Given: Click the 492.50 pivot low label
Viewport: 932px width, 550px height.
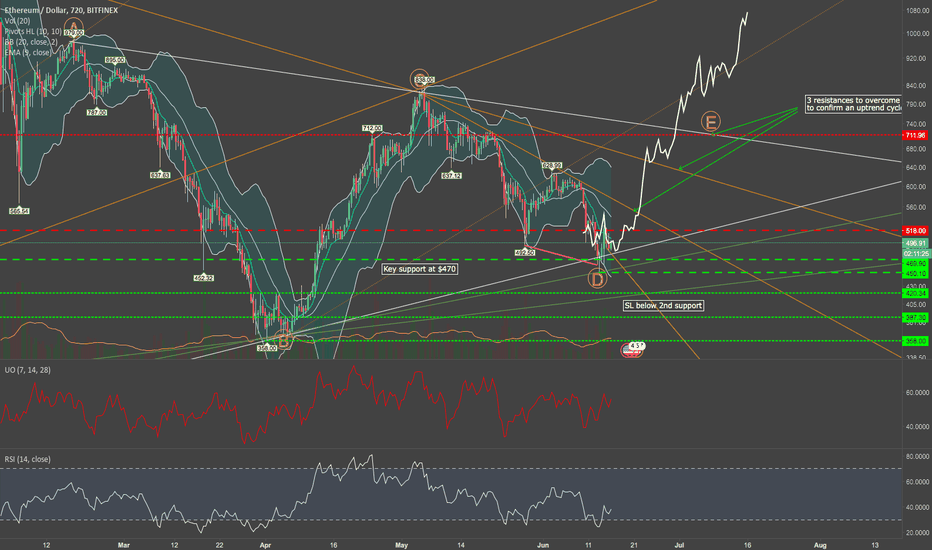Looking at the screenshot, I should point(525,252).
